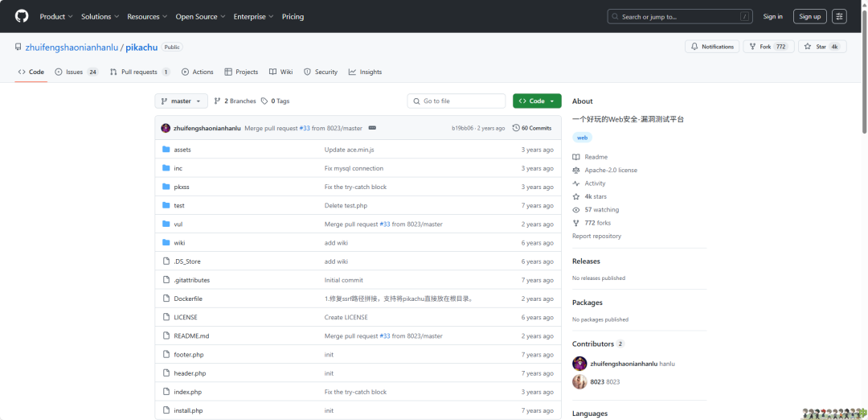Click the pulse icon next to Activity

[x=575, y=183]
